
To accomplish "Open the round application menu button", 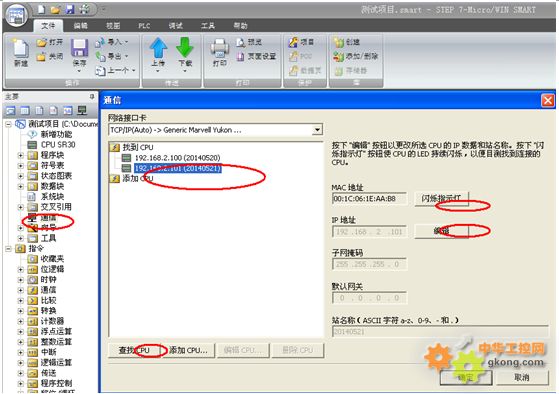I will point(16,15).
